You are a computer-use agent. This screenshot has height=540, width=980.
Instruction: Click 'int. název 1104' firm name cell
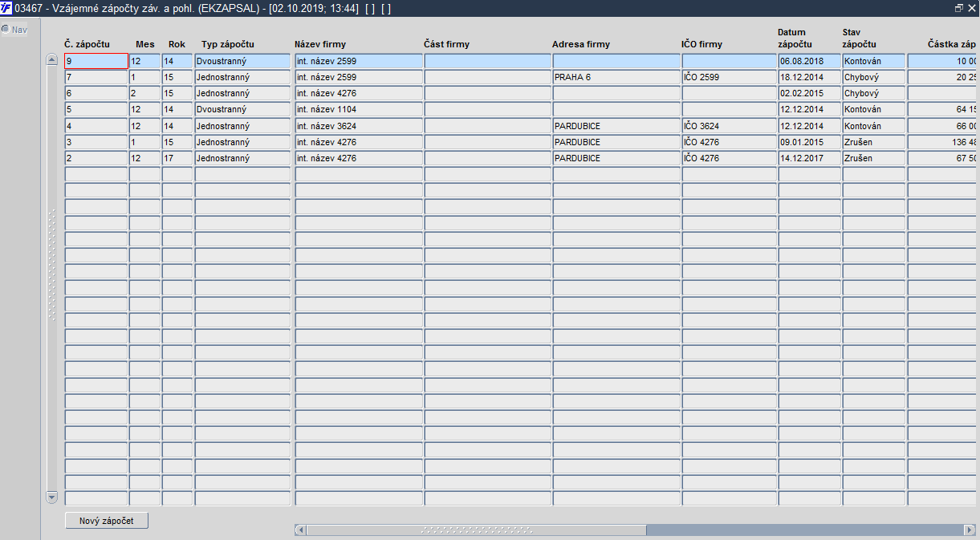click(x=359, y=109)
